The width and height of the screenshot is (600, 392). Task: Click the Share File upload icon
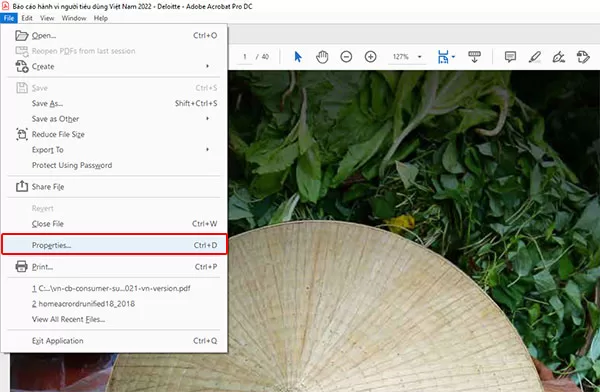22,186
